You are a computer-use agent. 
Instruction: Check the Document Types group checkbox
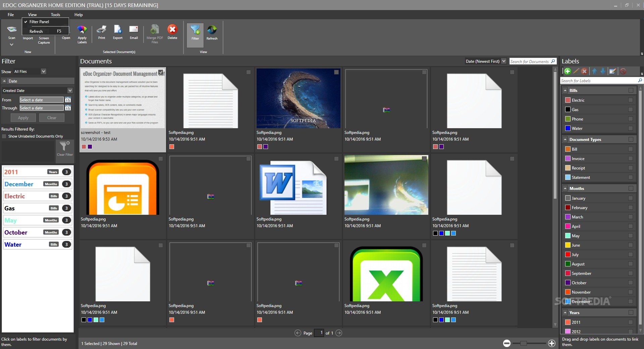pos(631,139)
